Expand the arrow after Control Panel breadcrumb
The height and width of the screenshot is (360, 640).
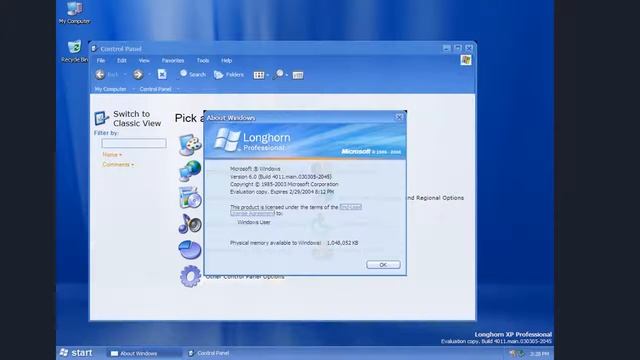[178, 89]
